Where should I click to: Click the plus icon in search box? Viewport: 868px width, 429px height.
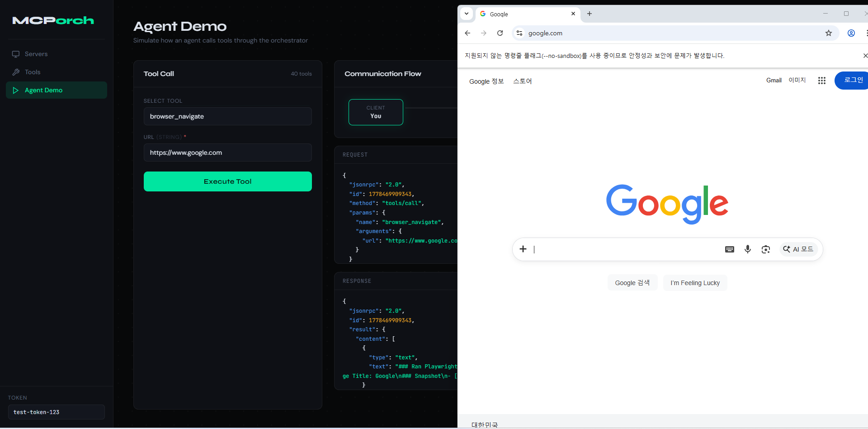point(523,249)
